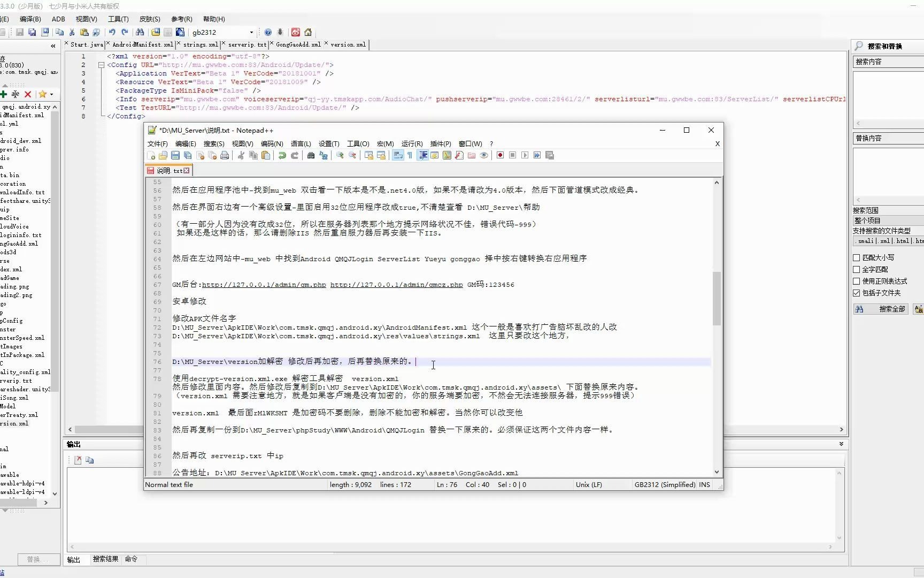Show all characters pilcrow icon in Notepad++

pos(410,156)
